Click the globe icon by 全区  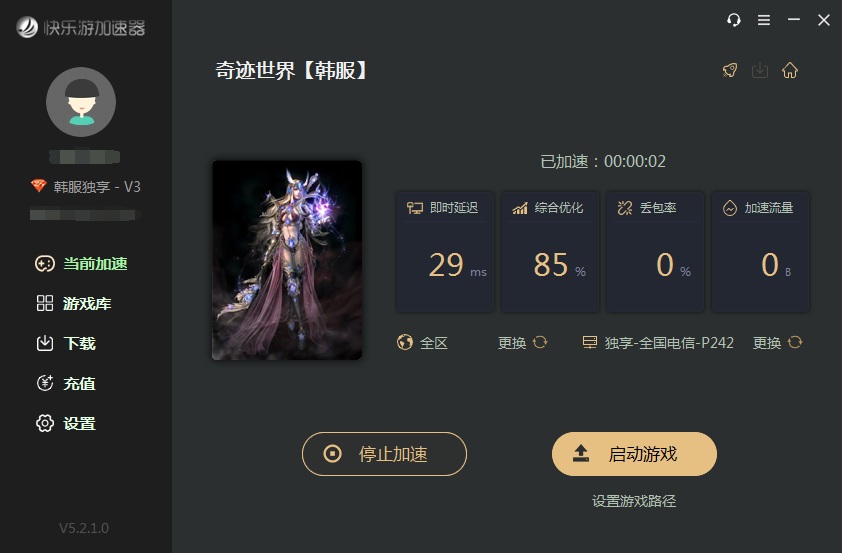coord(404,342)
